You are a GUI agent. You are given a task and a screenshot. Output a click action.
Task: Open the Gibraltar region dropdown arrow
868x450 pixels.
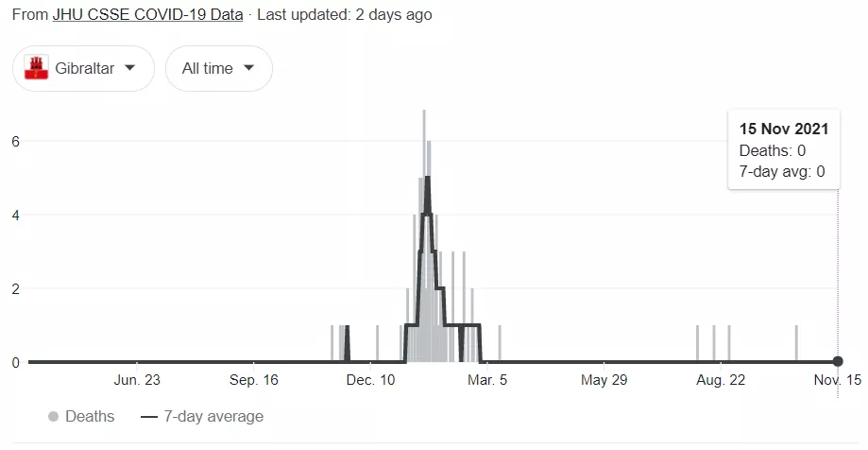point(129,68)
